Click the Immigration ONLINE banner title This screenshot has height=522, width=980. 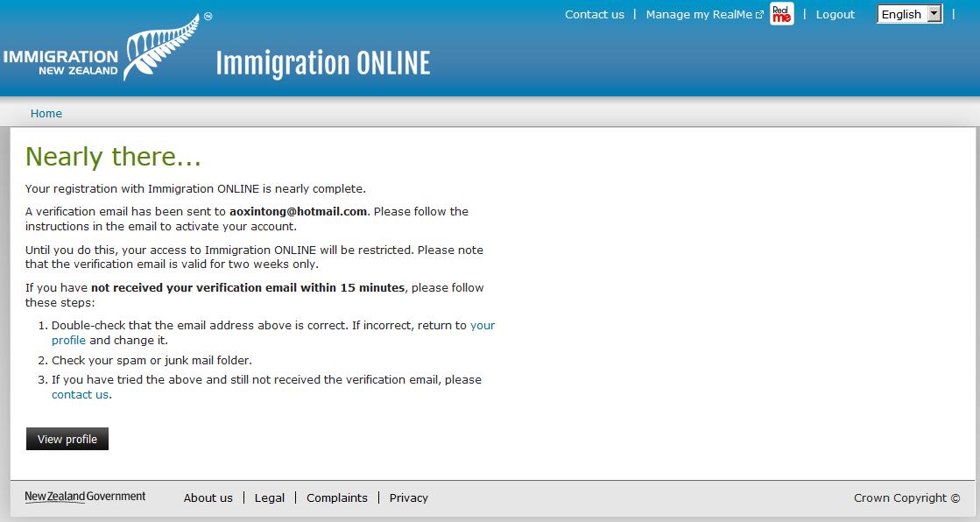click(x=323, y=64)
